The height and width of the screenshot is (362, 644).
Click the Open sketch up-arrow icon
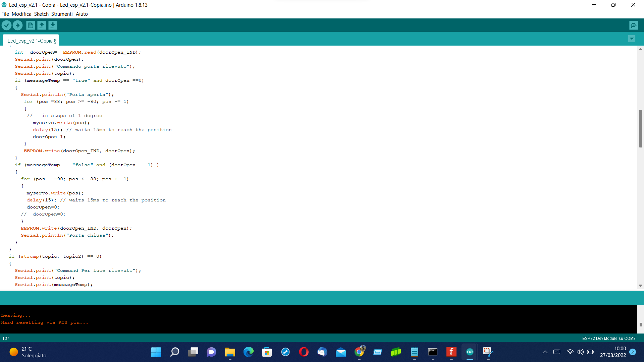pos(42,25)
